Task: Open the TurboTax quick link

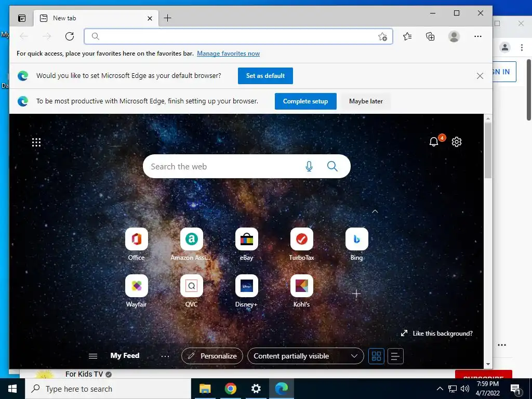Action: tap(302, 244)
